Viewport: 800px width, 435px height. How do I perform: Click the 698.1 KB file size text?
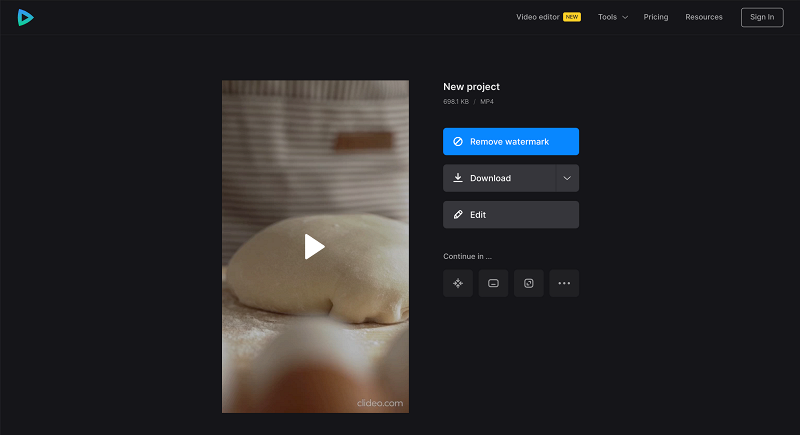456,101
